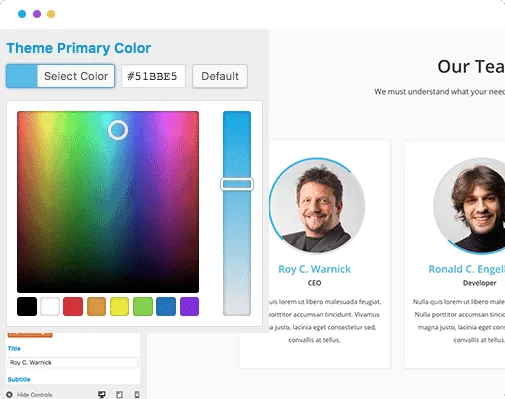Viewport: 505px width, 399px height.
Task: Click Roy C. Warnick's profile photo
Action: pyautogui.click(x=317, y=206)
